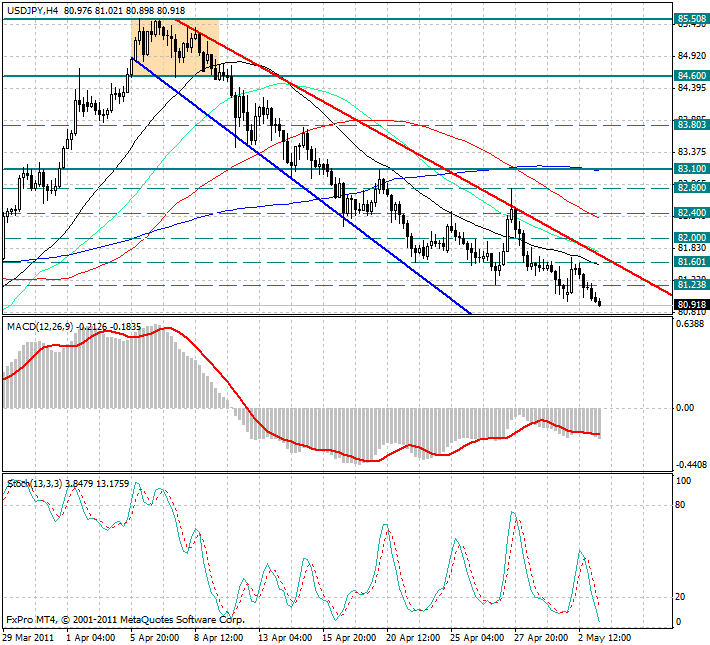Click the 85.508 price level label
Screen dimensions: 710x645
point(691,19)
